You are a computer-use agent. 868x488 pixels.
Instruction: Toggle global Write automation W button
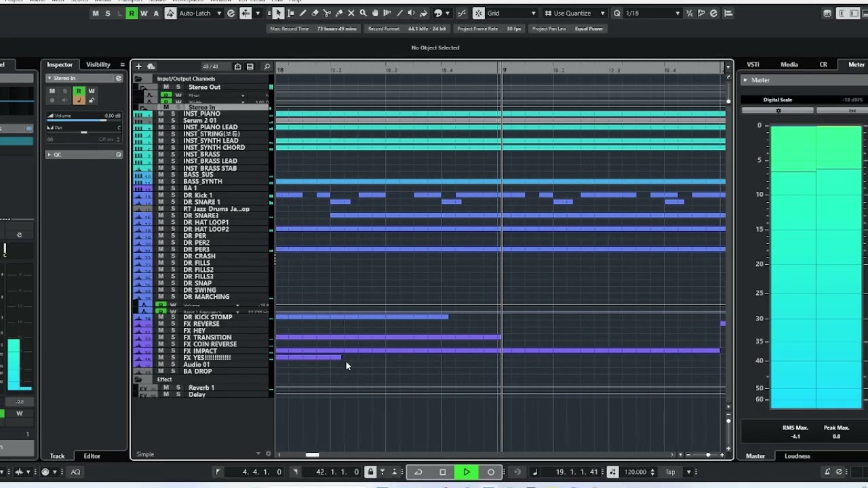click(144, 13)
